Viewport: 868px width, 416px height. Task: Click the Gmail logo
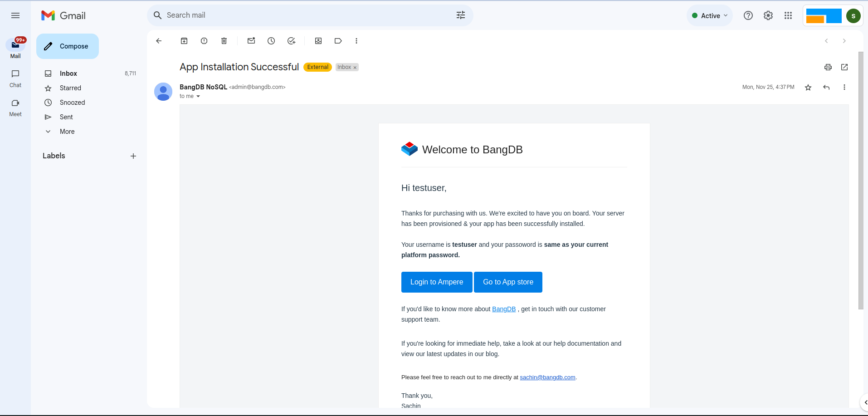click(63, 15)
